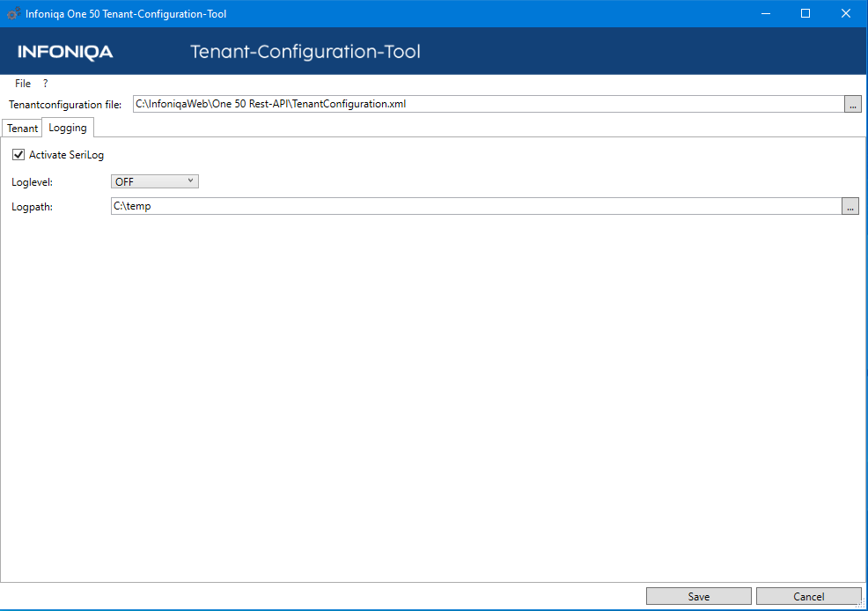Screen dimensions: 868x611
Task: Close the Tenant-Configuration-Tool window
Action: click(846, 13)
